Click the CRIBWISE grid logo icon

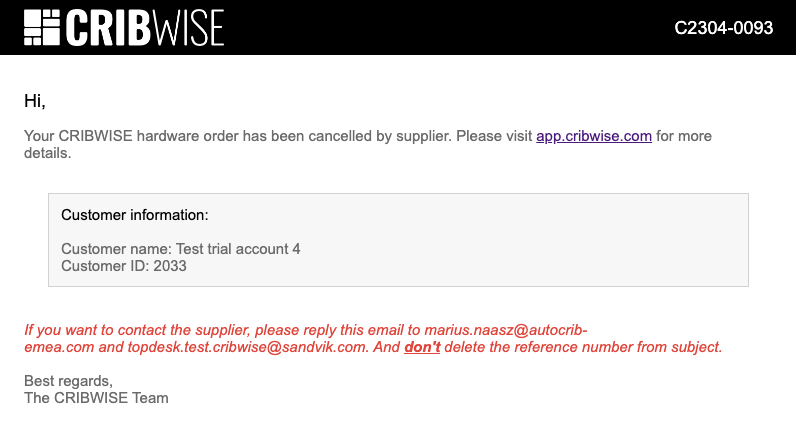42,28
